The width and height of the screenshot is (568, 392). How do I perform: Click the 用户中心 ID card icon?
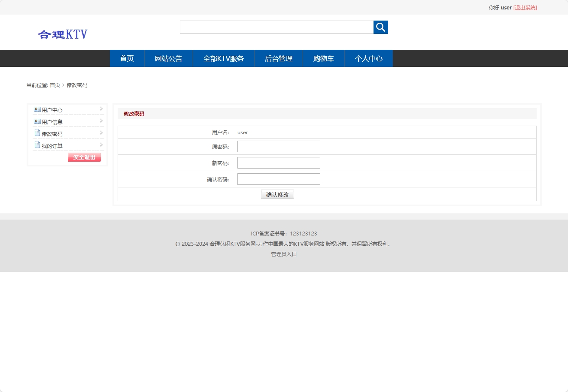coord(37,109)
